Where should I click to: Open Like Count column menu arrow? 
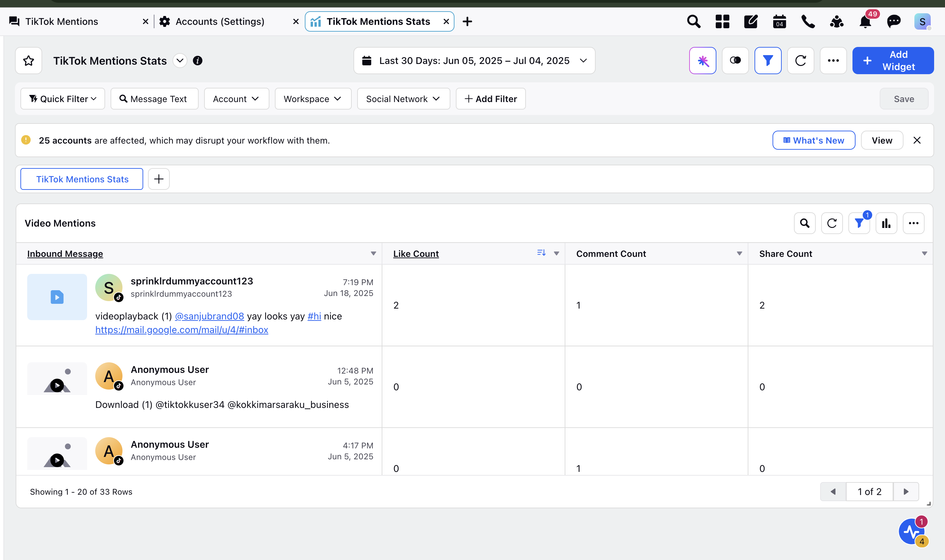[556, 253]
